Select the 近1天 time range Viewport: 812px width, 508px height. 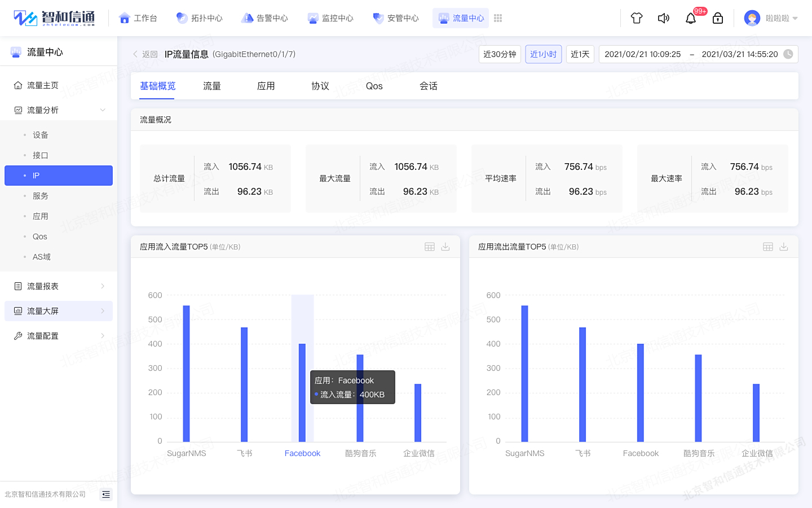point(580,54)
